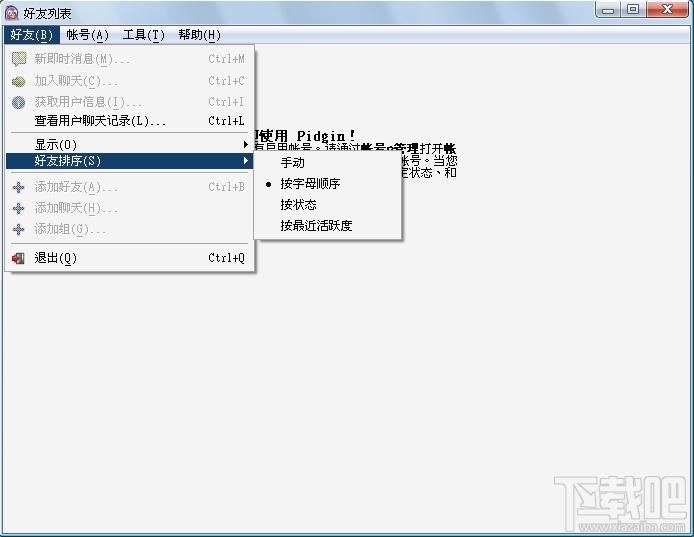Expand the 显示(O) submenu arrow
The height and width of the screenshot is (537, 694).
[x=246, y=144]
